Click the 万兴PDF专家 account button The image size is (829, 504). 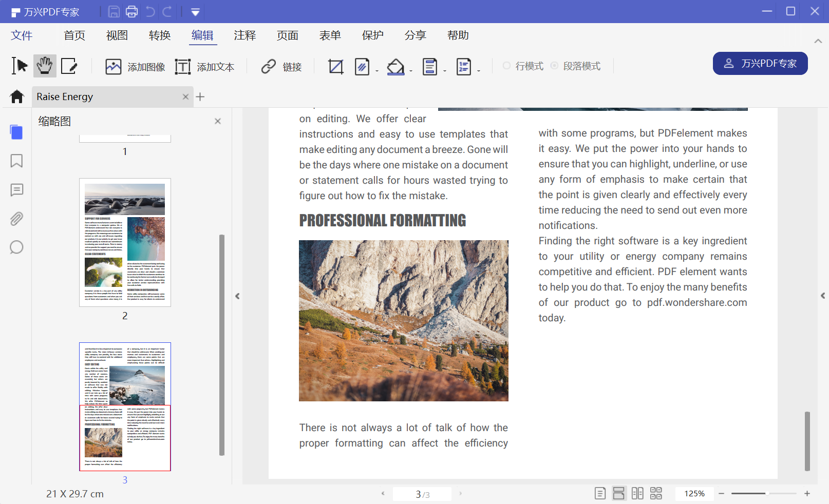[x=760, y=63]
